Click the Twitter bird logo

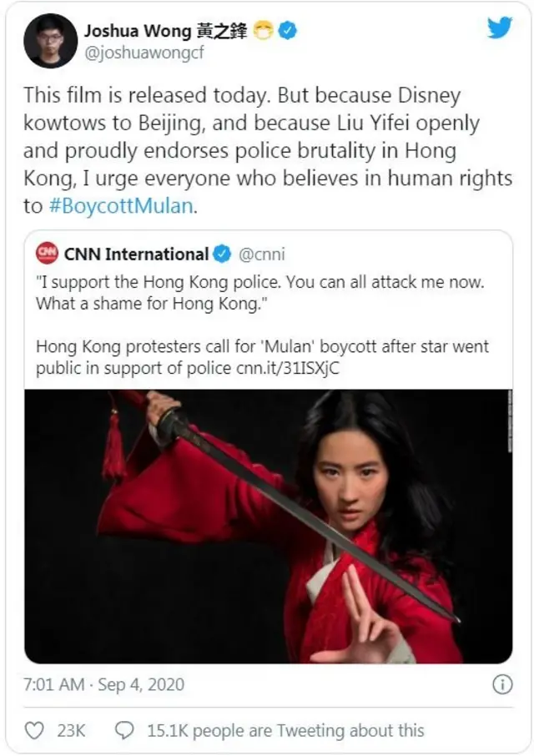coord(499,28)
